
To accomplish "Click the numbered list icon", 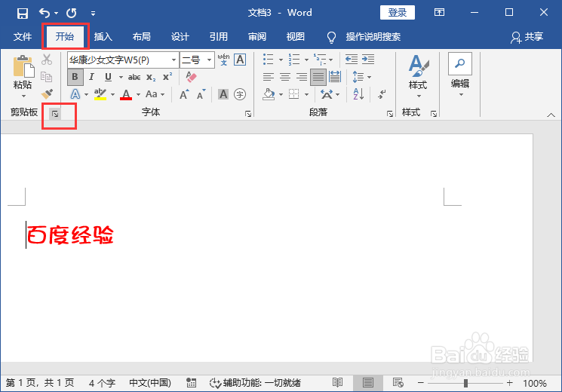I will pos(294,60).
